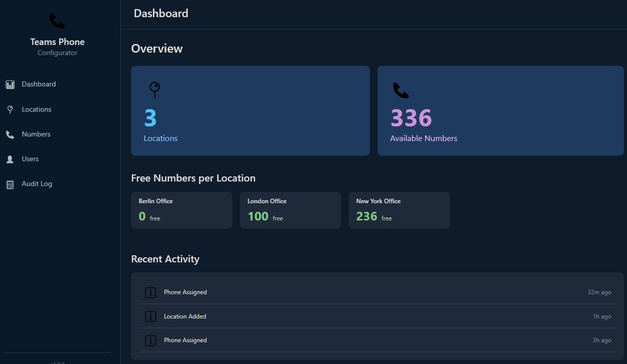The height and width of the screenshot is (364, 627).
Task: Click the phone icon on Available Numbers card
Action: (401, 90)
